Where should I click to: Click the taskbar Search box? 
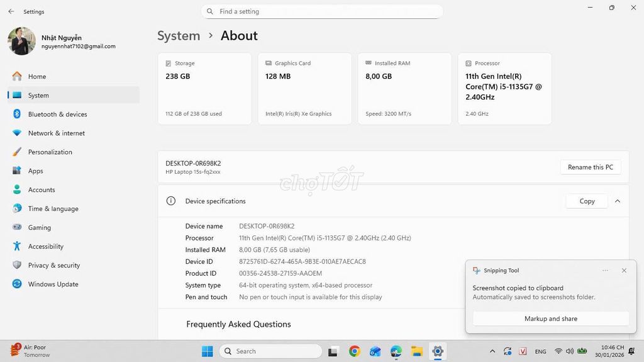click(x=270, y=351)
